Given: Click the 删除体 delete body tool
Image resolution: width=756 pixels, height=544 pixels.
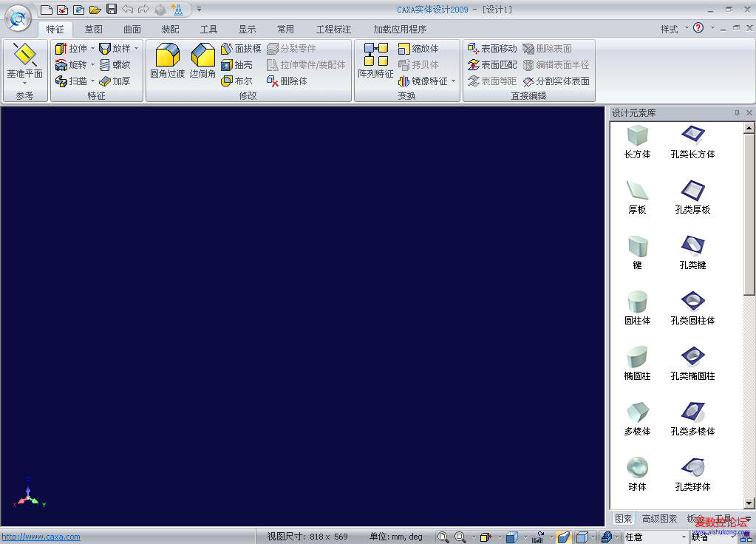Looking at the screenshot, I should click(287, 81).
